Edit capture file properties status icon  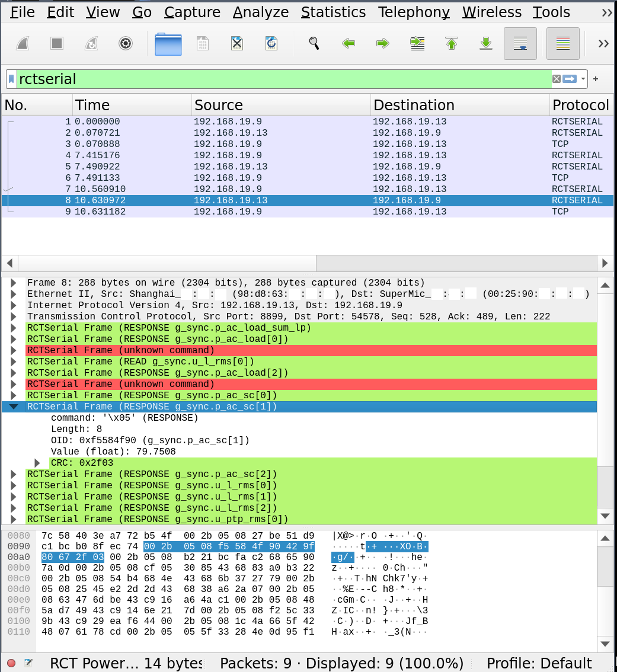tap(28, 663)
